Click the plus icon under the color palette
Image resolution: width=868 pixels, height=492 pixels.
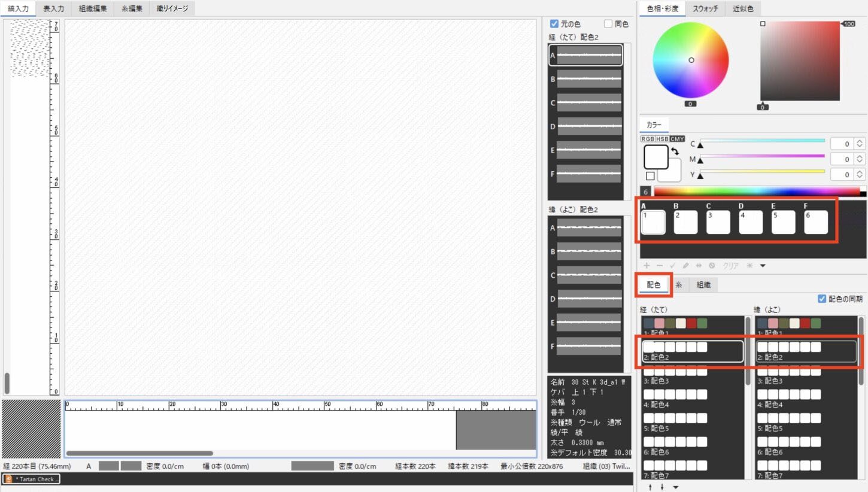click(x=647, y=266)
